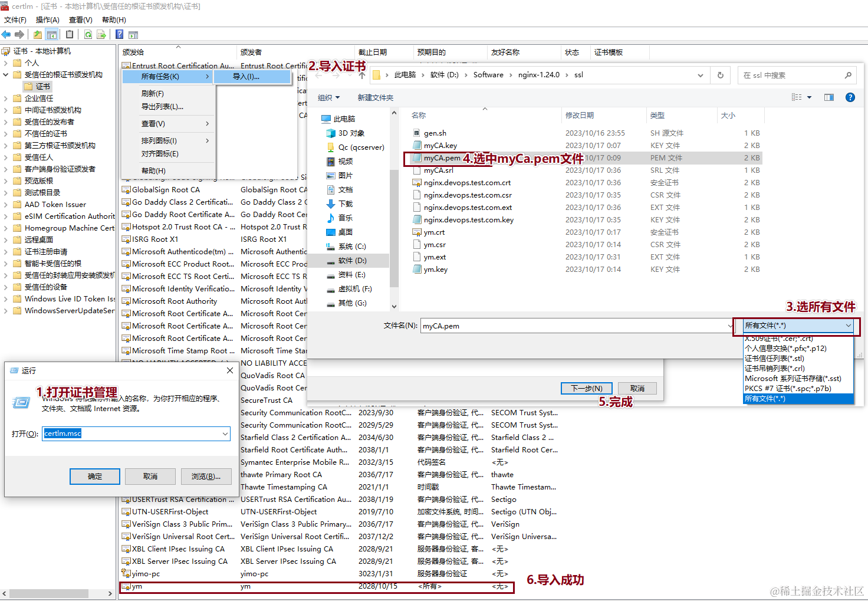Select 软件 (D:) drive in navigation pane

pos(352,261)
